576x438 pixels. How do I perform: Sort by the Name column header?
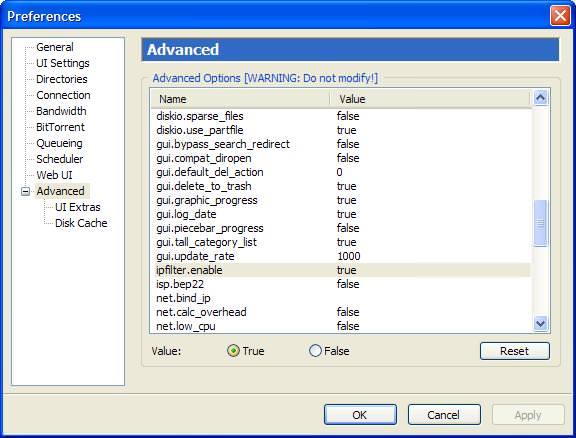click(x=240, y=99)
